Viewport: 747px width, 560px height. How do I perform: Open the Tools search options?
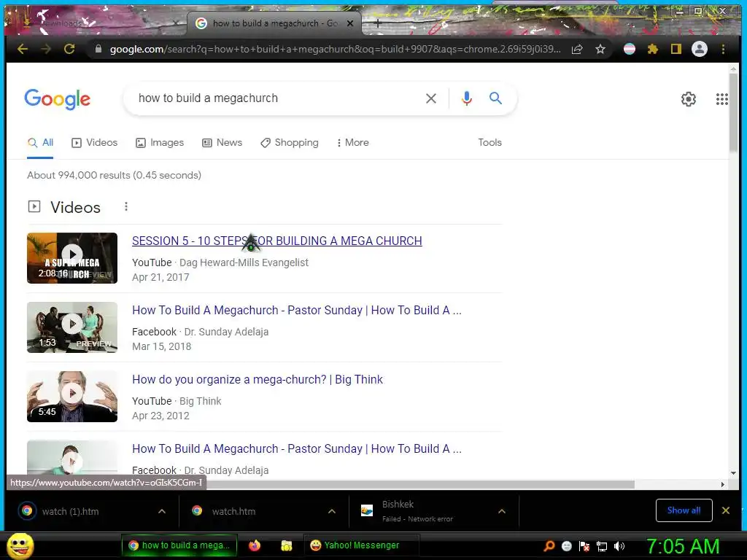[x=489, y=142]
